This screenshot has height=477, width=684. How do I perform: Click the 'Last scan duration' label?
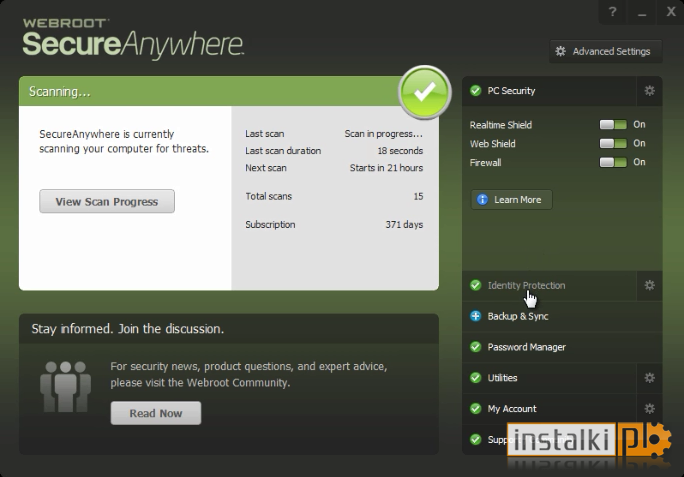[x=283, y=151]
